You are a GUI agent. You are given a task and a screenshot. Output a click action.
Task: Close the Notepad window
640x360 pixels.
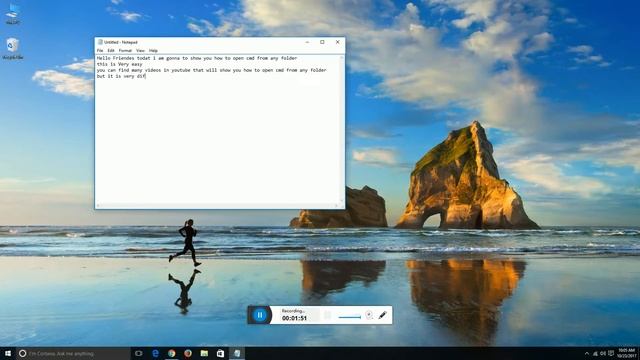click(338, 42)
